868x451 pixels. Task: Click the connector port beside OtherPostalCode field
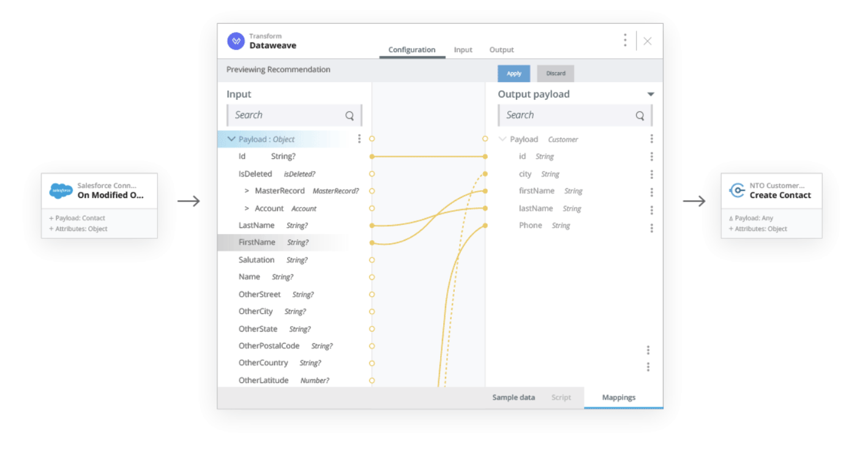372,346
